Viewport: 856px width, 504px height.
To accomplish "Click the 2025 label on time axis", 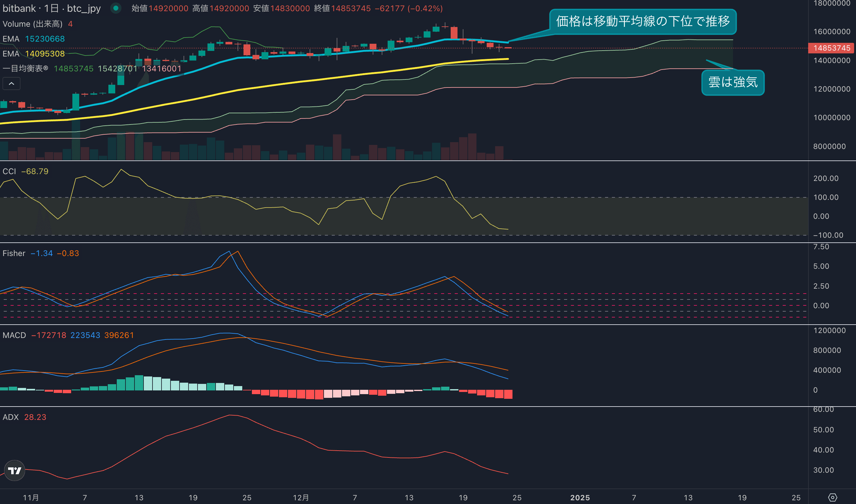I will [x=580, y=497].
